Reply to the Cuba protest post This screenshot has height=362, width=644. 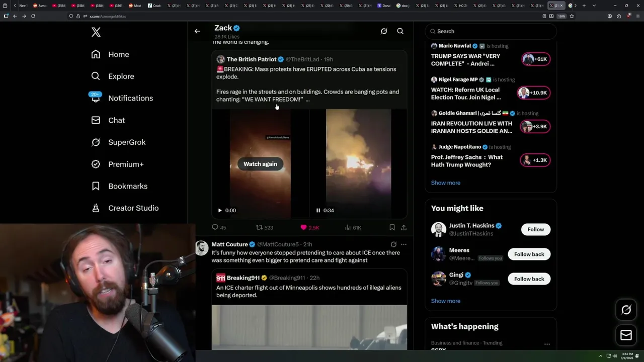click(x=219, y=227)
